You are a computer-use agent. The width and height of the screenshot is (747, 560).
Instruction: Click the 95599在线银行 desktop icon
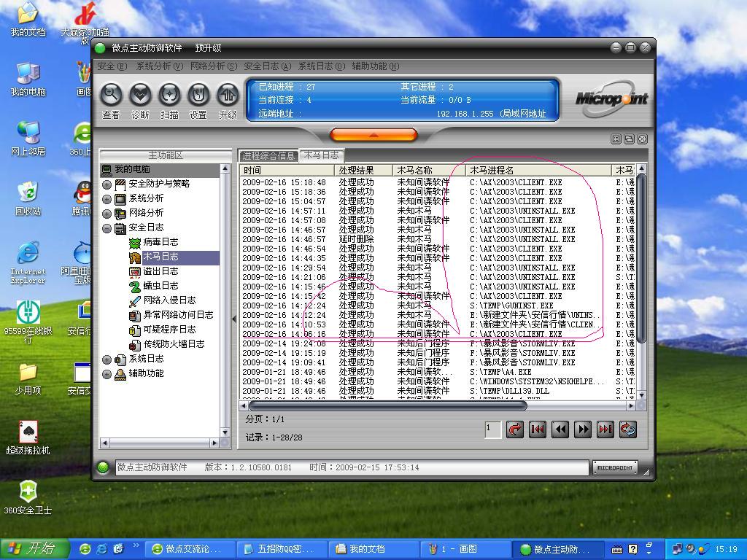click(x=28, y=322)
